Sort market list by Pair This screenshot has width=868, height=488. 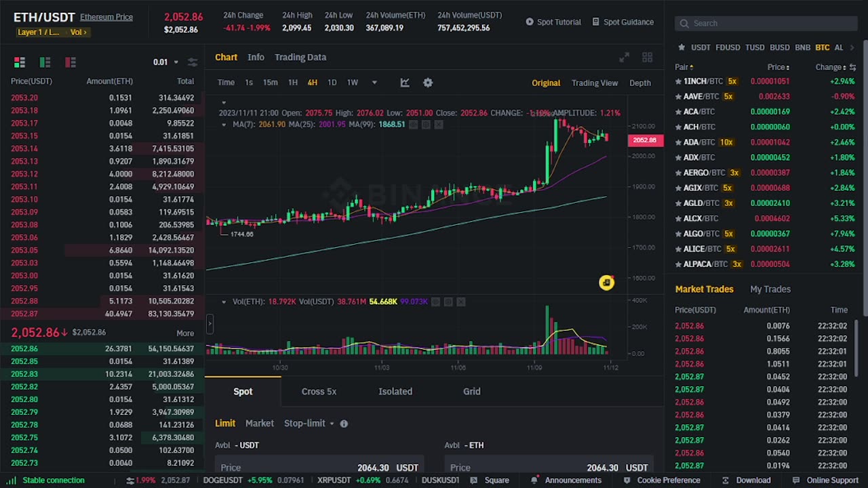point(684,67)
